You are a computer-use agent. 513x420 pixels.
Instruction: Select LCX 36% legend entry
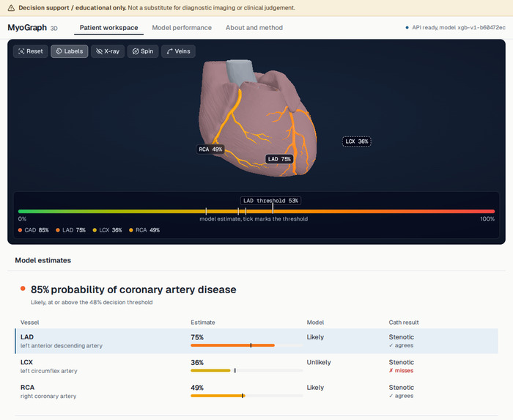[107, 230]
